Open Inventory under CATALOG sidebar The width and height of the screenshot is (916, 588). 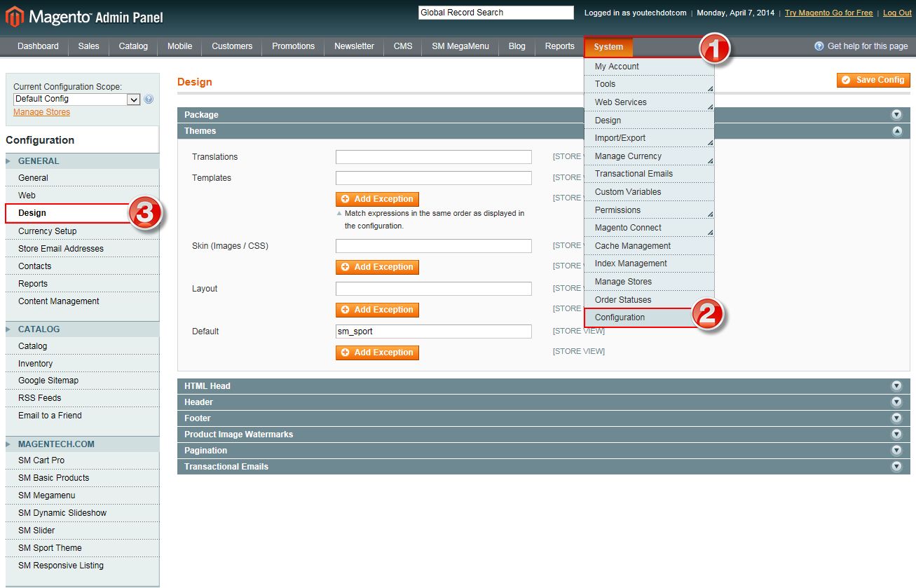click(x=82, y=364)
